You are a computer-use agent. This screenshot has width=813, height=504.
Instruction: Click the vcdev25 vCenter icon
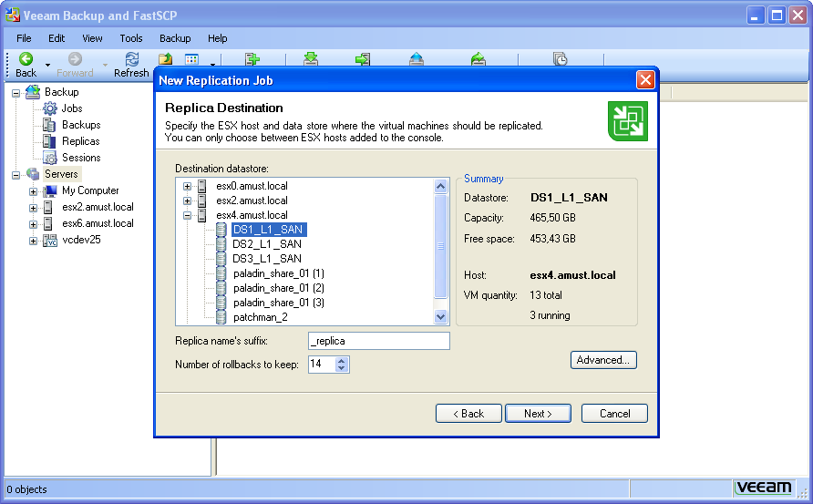50,240
